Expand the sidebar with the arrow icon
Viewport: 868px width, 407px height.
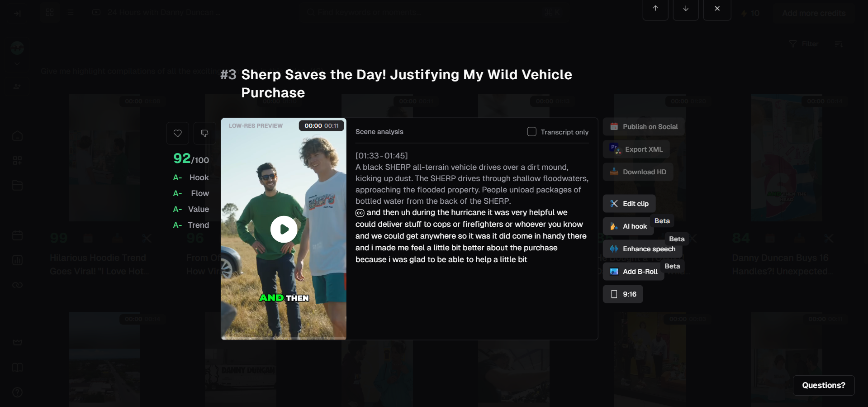point(17,14)
